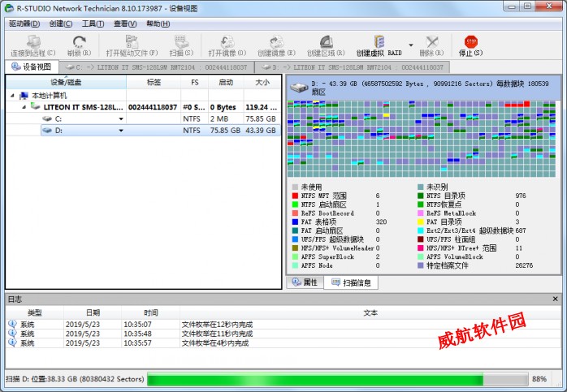Image resolution: width=567 pixels, height=392 pixels.
Task: Click the purple 特定档案文件 legend swatch
Action: click(421, 265)
